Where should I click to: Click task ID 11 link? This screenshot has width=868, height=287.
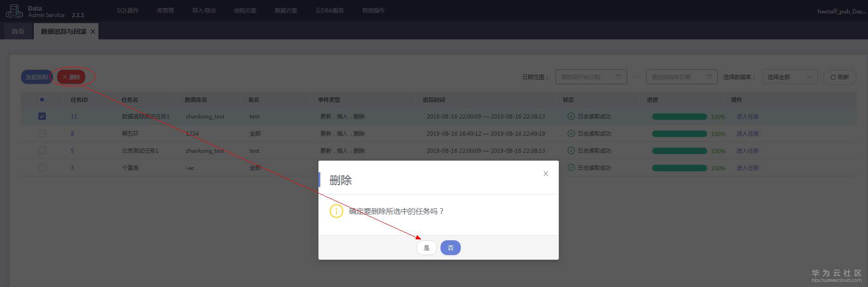tap(74, 117)
